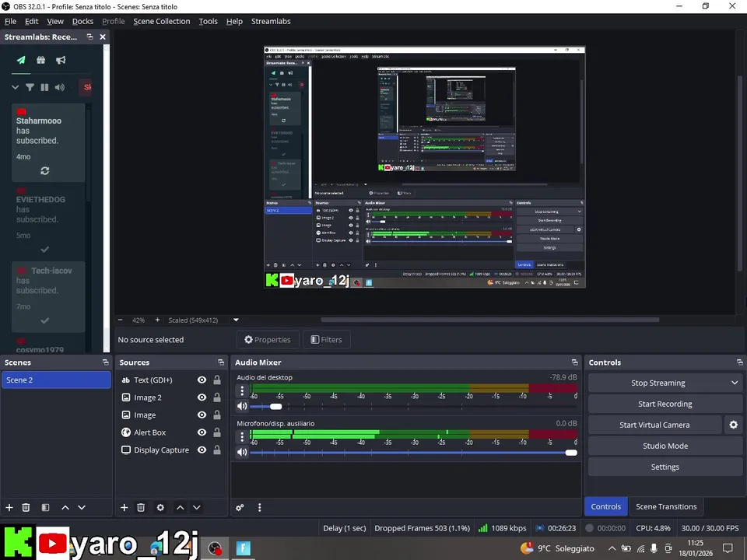Collapse Streamlabs events chevron
The height and width of the screenshot is (560, 747).
click(x=16, y=87)
